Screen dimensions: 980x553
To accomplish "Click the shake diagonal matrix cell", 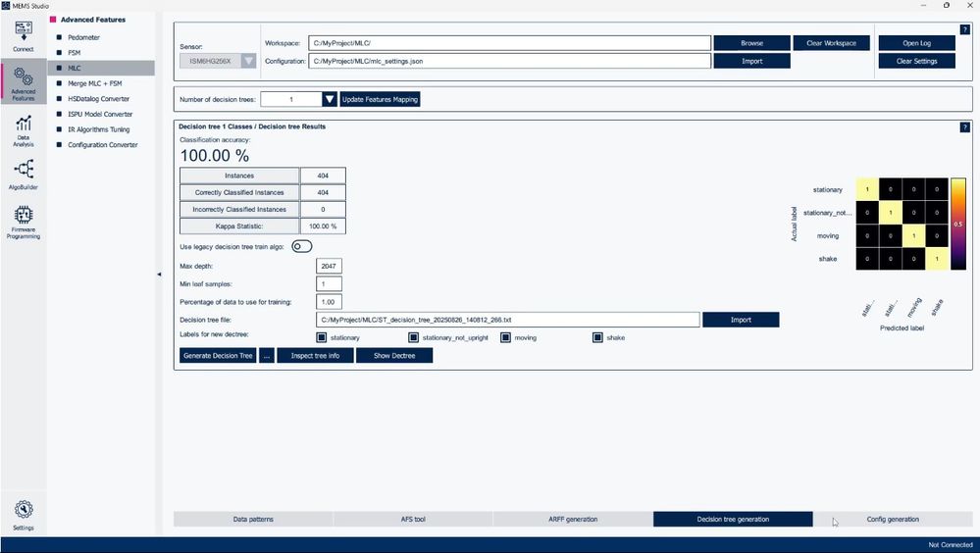I will 937,259.
